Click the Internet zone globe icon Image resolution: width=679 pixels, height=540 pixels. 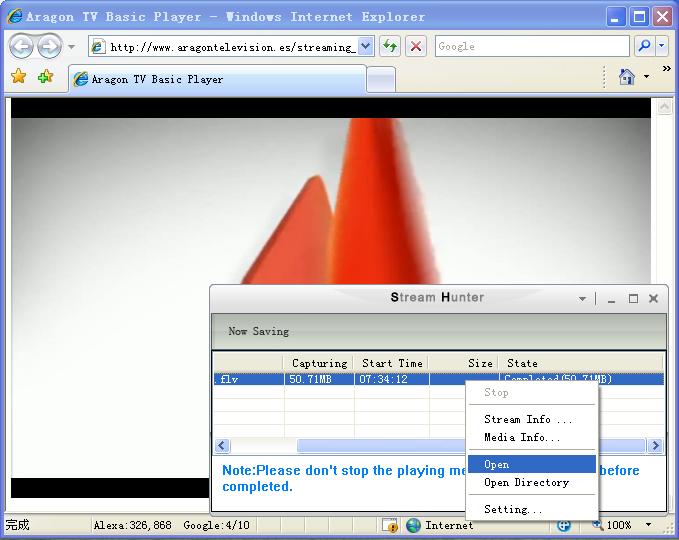pos(414,525)
